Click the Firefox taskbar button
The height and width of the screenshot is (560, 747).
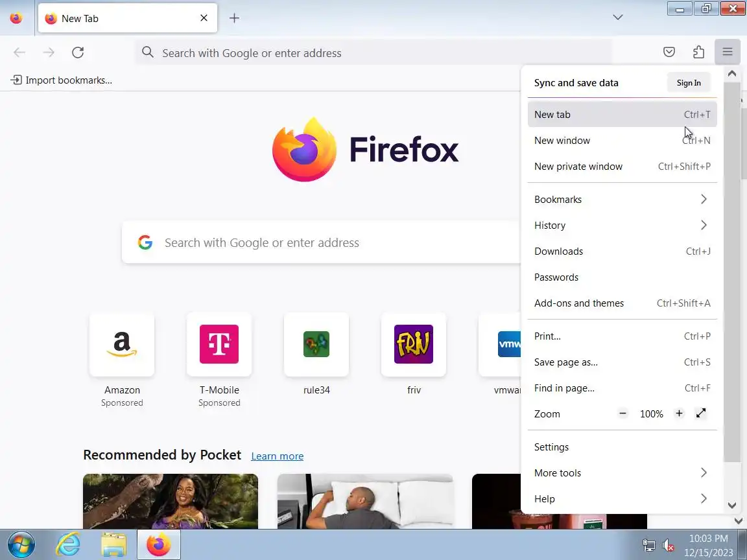coord(159,544)
